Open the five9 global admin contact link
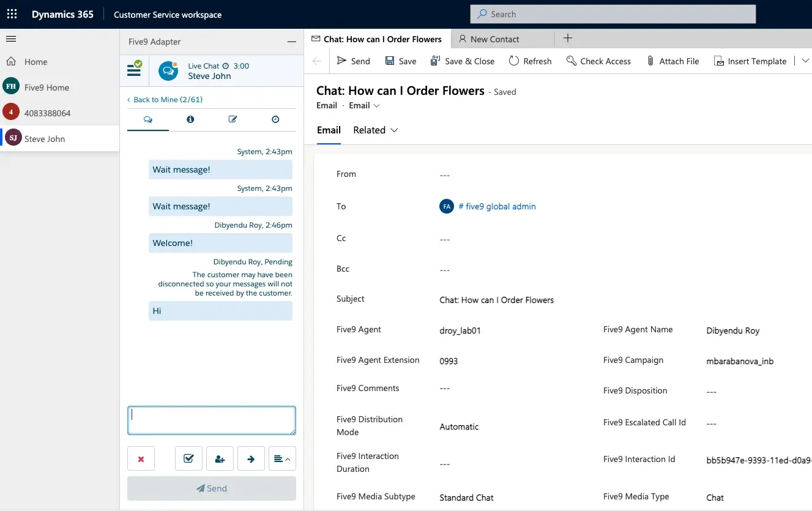 497,206
